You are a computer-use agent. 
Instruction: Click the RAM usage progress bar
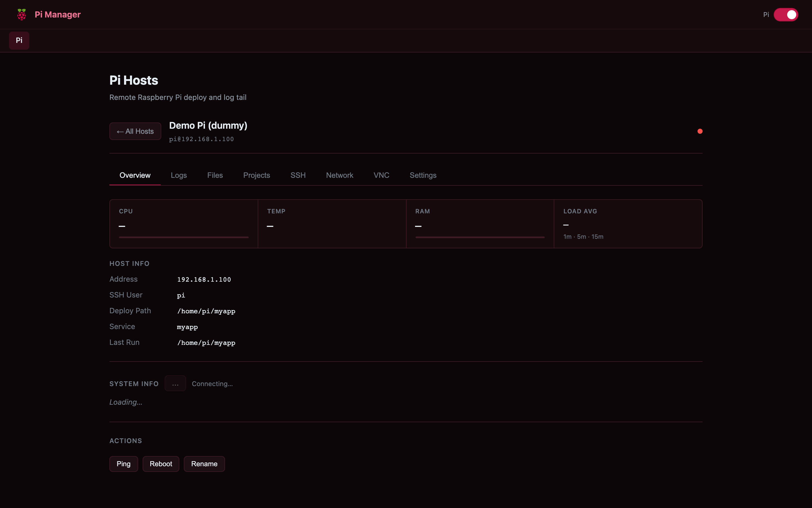(480, 237)
